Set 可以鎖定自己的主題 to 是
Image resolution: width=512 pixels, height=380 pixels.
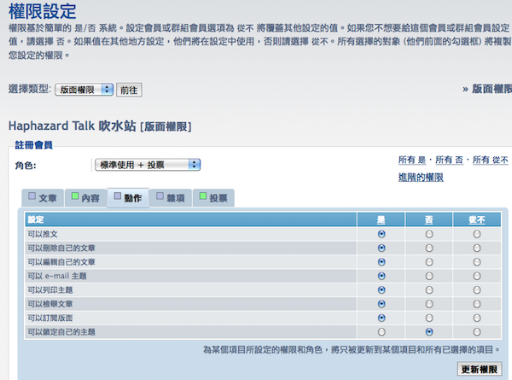pos(381,332)
